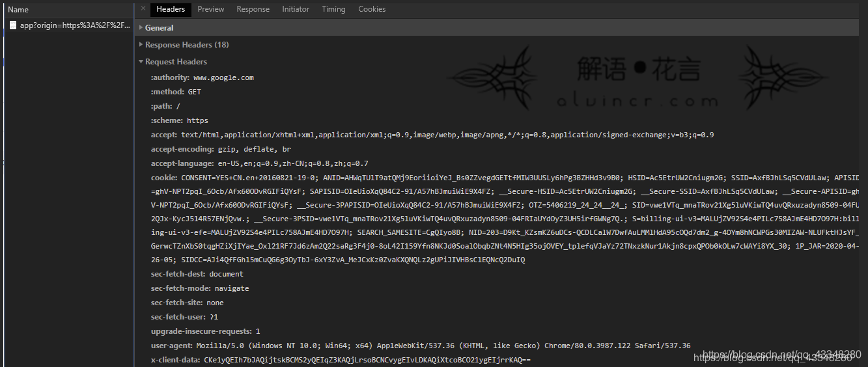868x367 pixels.
Task: Click the sec-fetch-user ?1 row
Action: click(x=184, y=317)
